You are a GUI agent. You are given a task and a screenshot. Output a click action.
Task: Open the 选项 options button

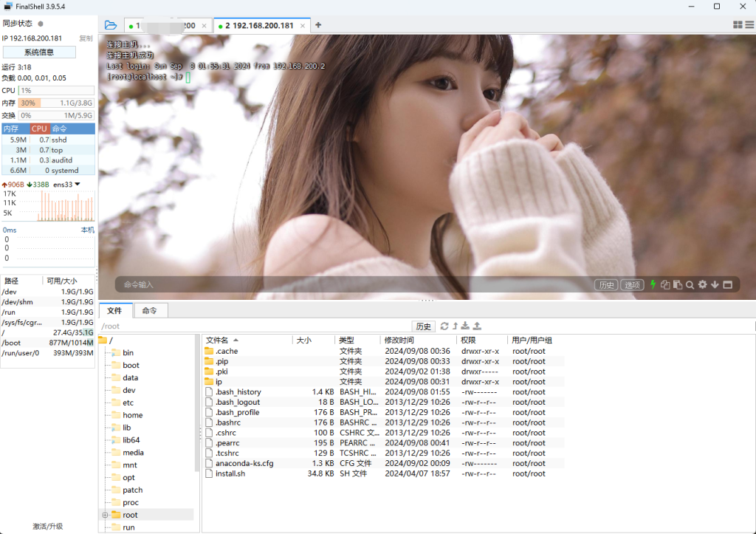632,285
